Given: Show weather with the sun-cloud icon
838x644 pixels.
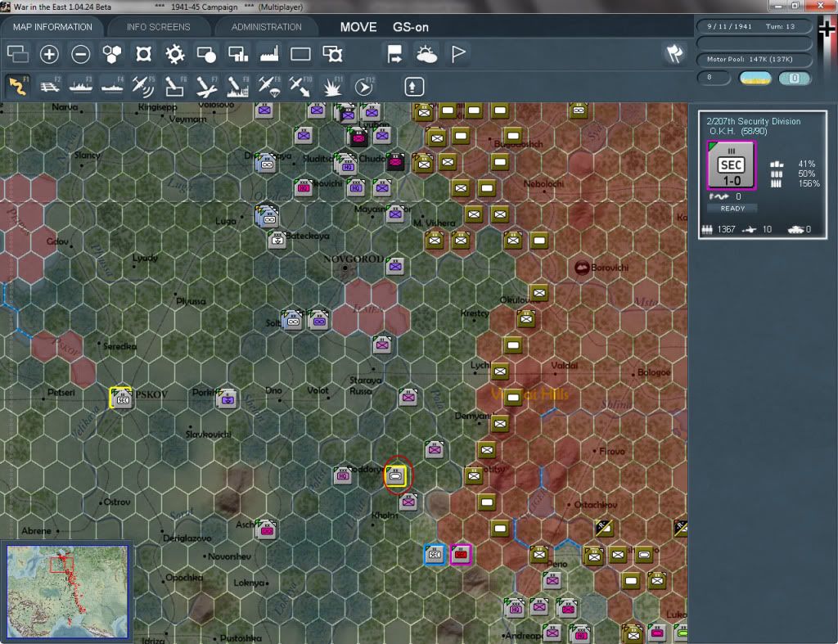Looking at the screenshot, I should click(x=426, y=54).
